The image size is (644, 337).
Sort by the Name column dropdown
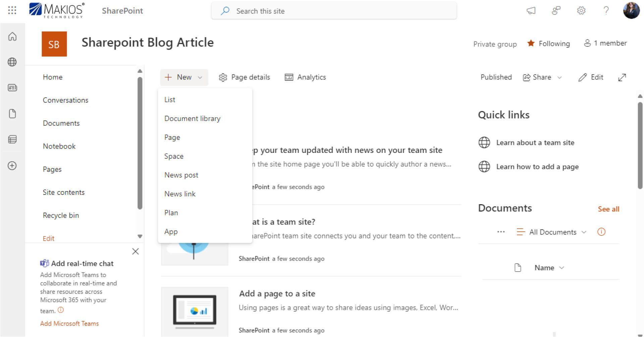(x=549, y=268)
